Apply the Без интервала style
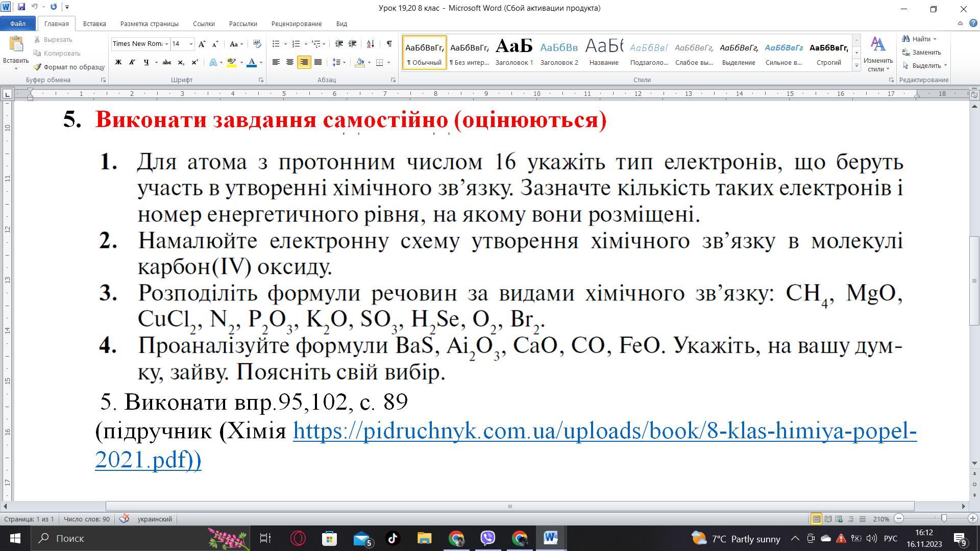This screenshot has height=551, width=980. click(469, 53)
